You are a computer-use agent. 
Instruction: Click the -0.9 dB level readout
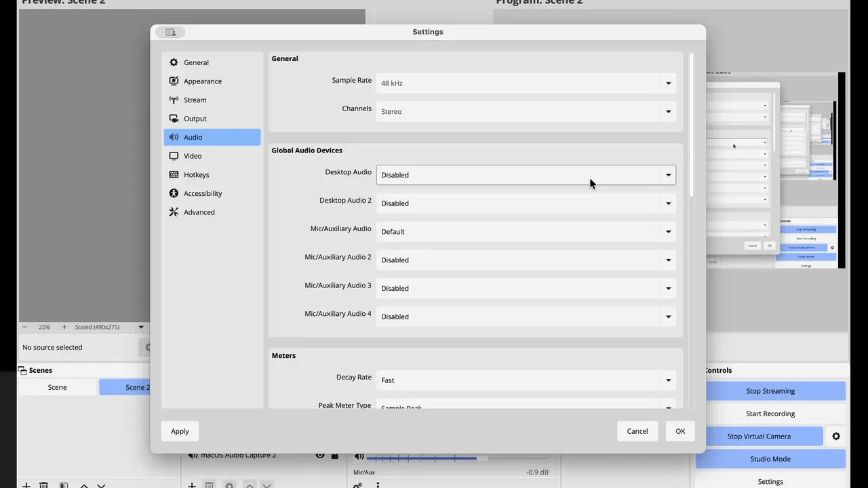(x=538, y=472)
